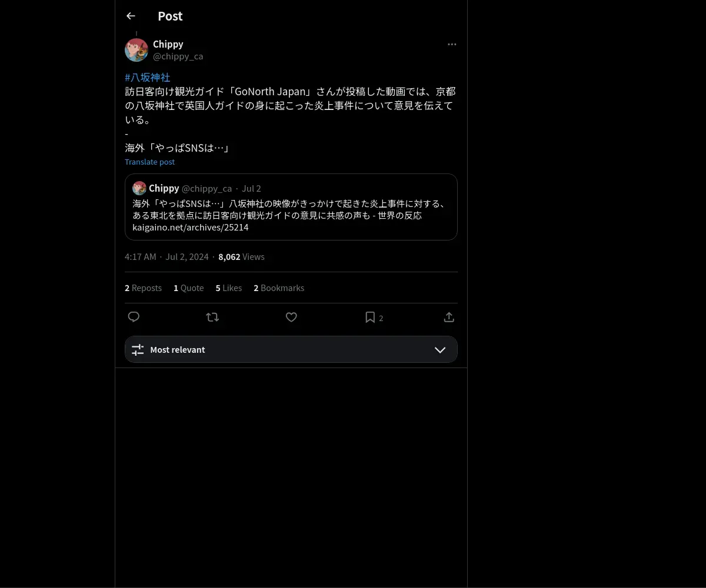Open the #八坂神社 hashtag link

point(148,77)
